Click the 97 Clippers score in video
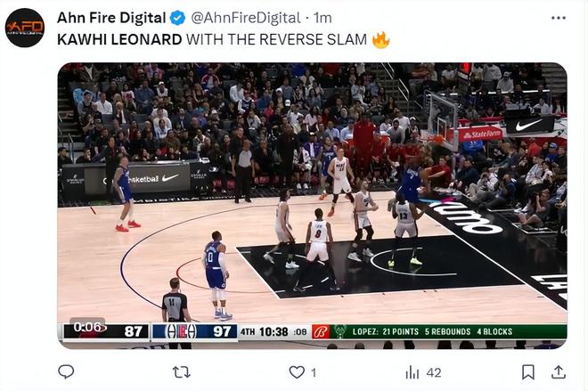This screenshot has width=588, height=391. (x=222, y=331)
